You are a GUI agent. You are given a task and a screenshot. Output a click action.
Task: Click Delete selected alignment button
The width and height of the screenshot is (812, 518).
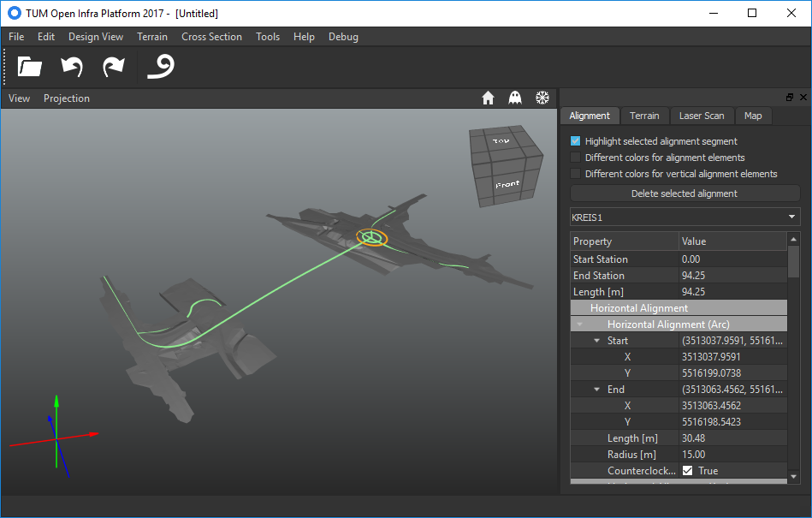pos(685,194)
